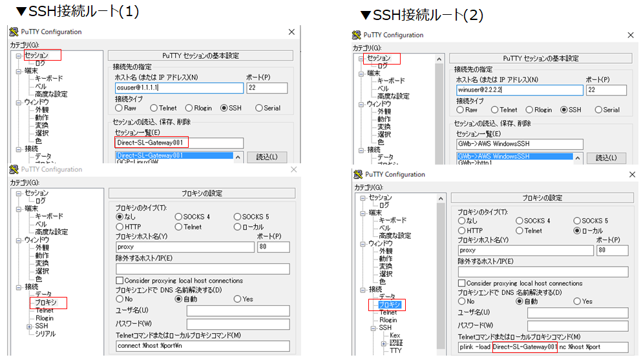
Task: Open プロキシ category in route (1) proxy window
Action: 45,303
